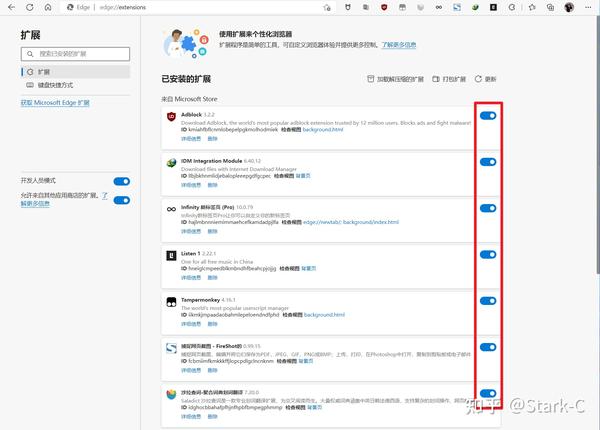This screenshot has height=430, width=600.
Task: Open the favorites star icon
Action: point(532,7)
